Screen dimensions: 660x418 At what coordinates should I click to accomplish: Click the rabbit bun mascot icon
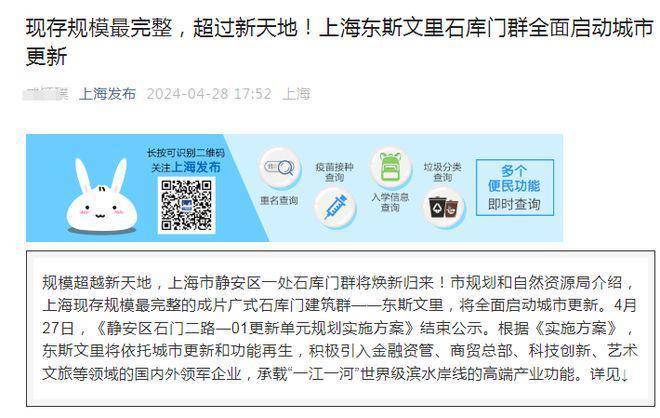click(x=101, y=196)
